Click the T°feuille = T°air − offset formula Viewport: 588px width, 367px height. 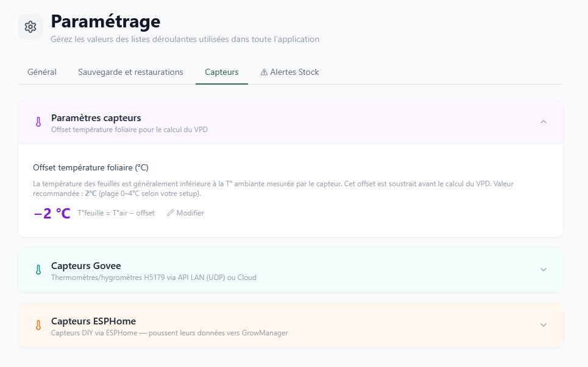pyautogui.click(x=116, y=213)
